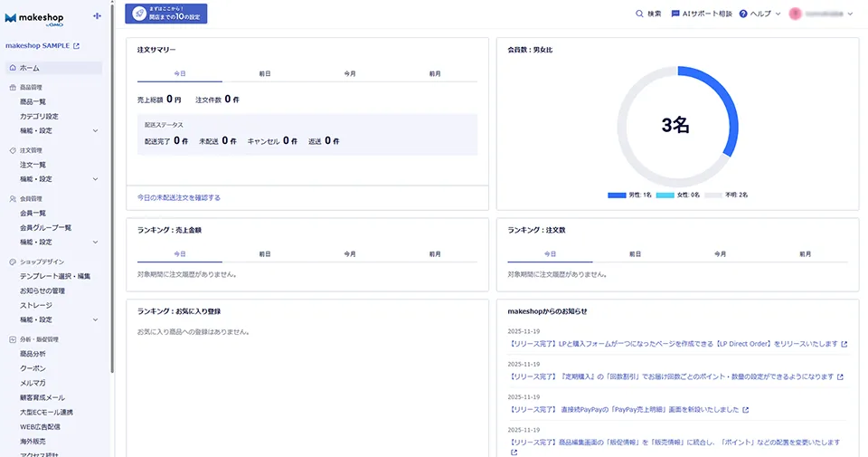868x457 pixels.
Task: Click the ヘルプ question mark icon
Action: (743, 14)
